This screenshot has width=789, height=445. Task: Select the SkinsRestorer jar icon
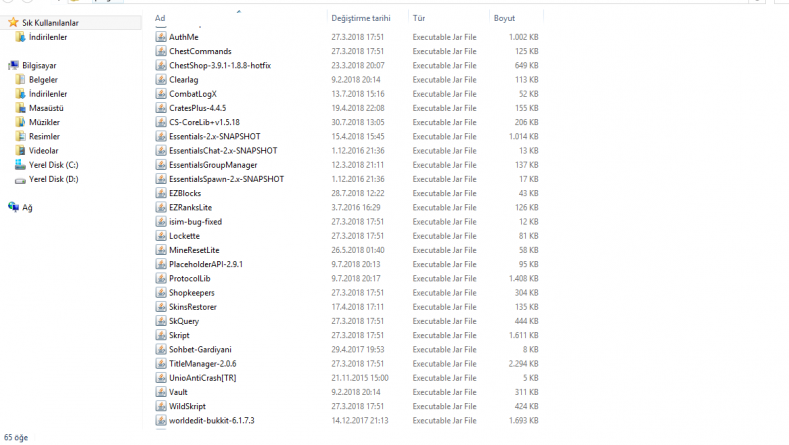pyautogui.click(x=161, y=307)
